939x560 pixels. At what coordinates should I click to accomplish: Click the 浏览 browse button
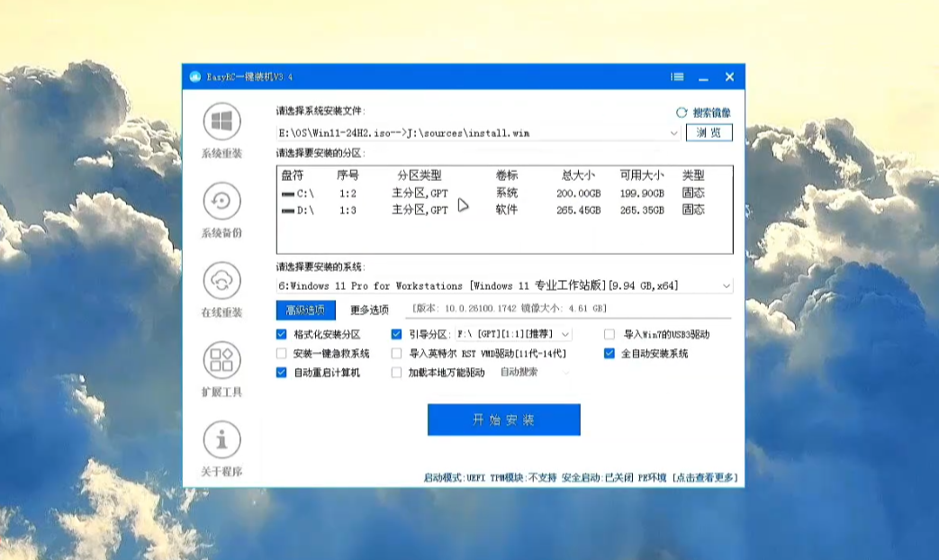click(x=709, y=132)
